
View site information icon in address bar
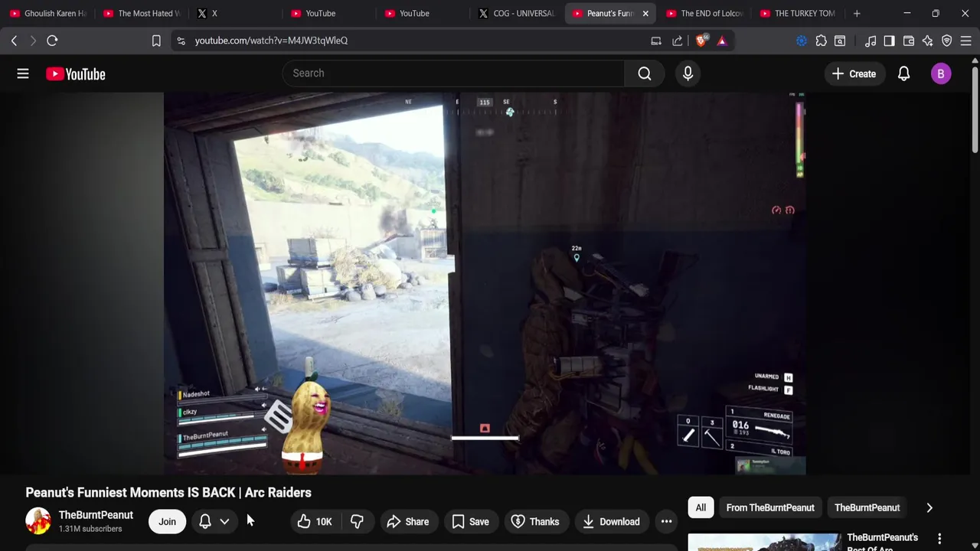(x=181, y=41)
